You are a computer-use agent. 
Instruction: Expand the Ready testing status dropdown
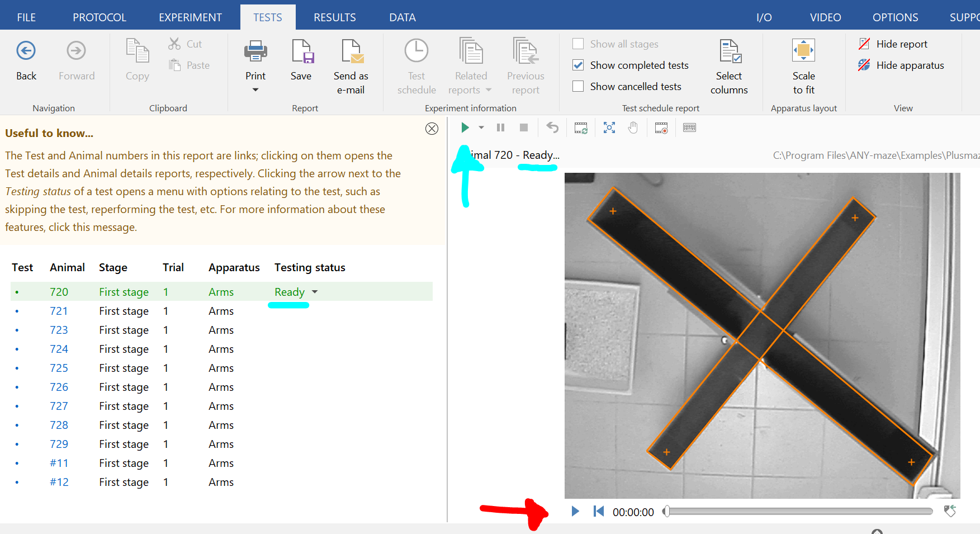click(315, 292)
